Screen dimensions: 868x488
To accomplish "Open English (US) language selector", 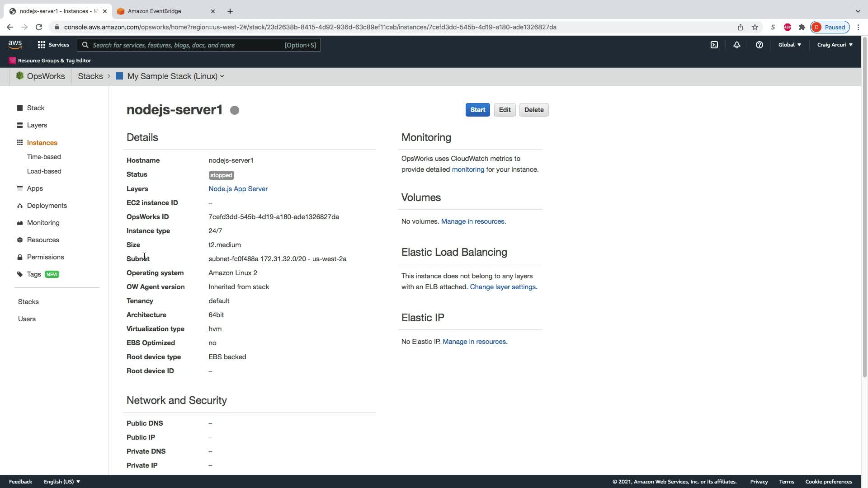I will [62, 482].
